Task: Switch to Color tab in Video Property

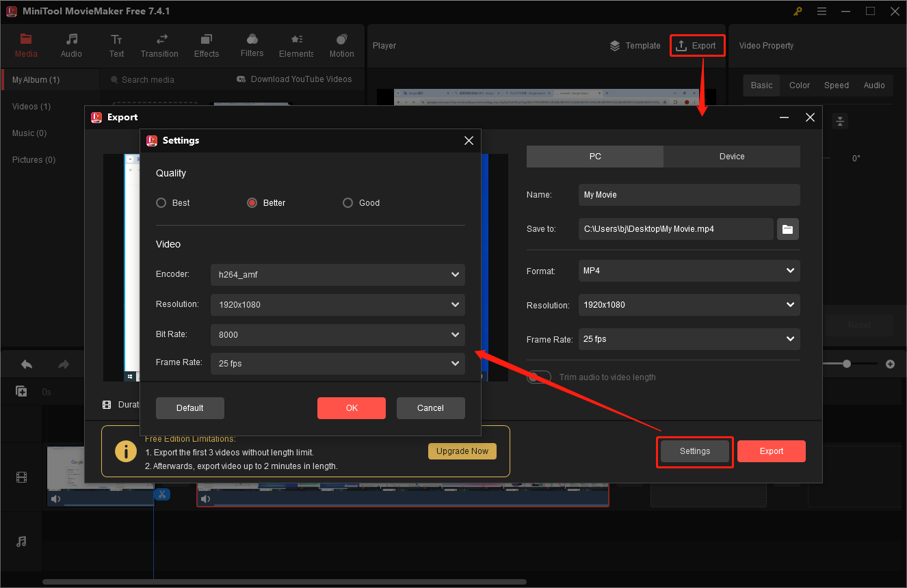Action: point(800,85)
